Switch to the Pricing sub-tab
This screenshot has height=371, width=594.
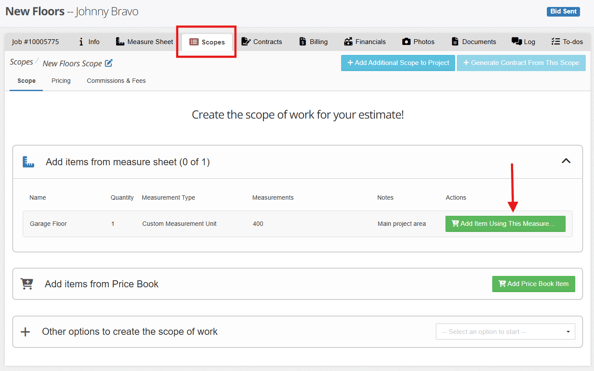61,81
